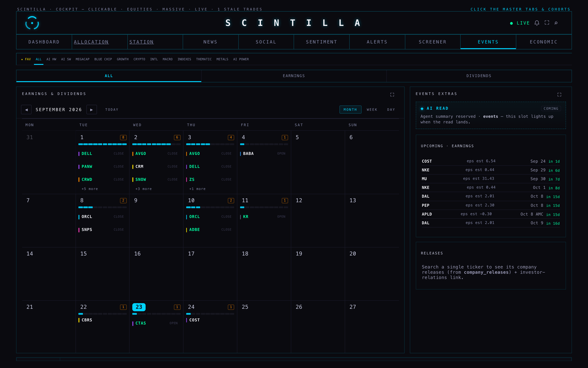The image size is (588, 368).
Task: Open the Screener master tab
Action: 432,42
